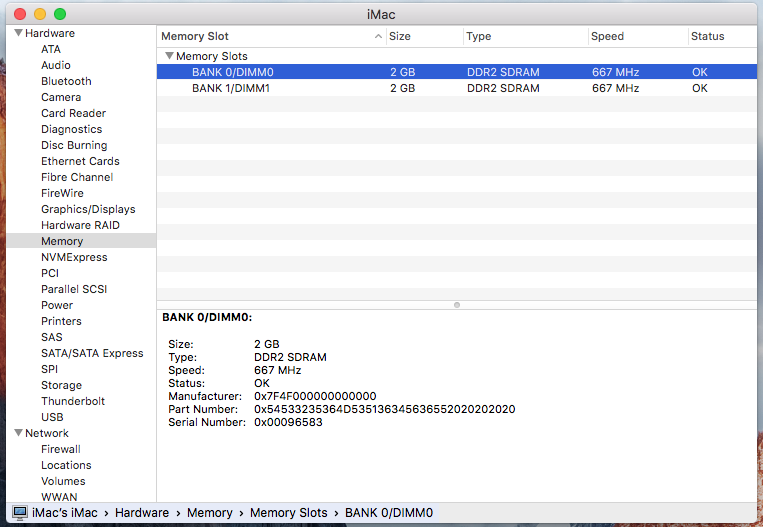Click the BANK 0/DIMM0 details heading
The width and height of the screenshot is (763, 527).
tap(207, 317)
